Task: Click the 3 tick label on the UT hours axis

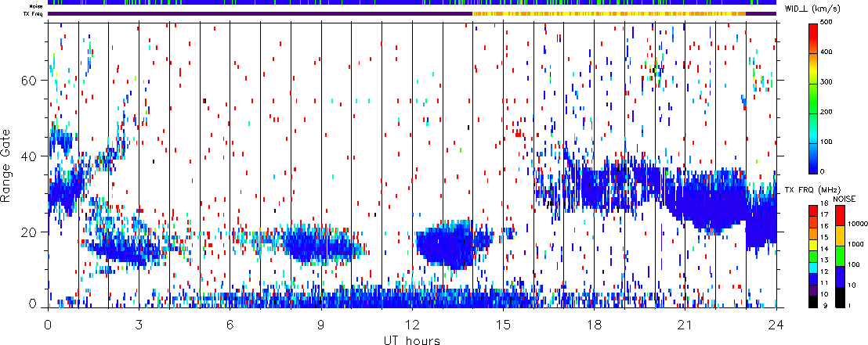Action: pos(139,324)
